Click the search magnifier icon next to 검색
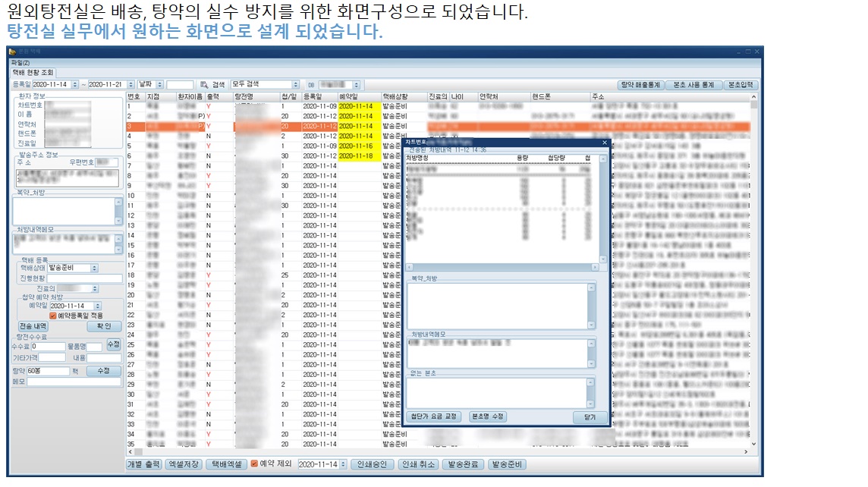This screenshot has width=868, height=487. (x=204, y=85)
